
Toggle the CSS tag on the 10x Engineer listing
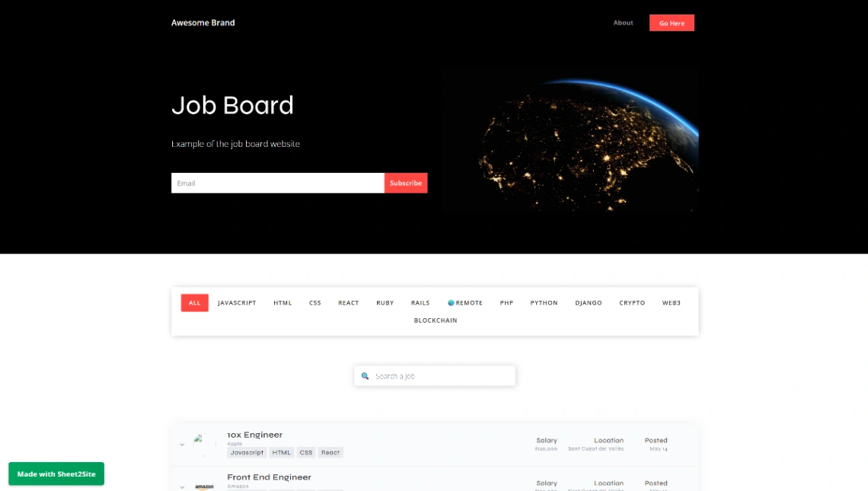pyautogui.click(x=306, y=452)
